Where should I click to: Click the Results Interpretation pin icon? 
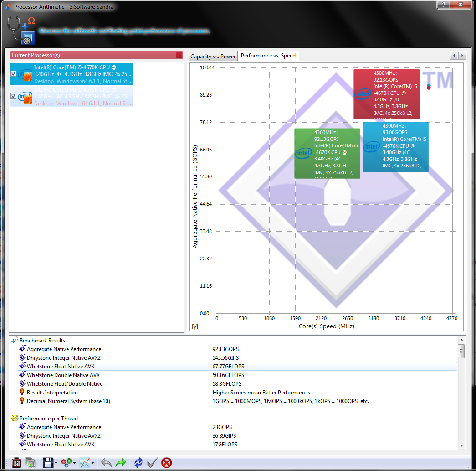coord(22,392)
